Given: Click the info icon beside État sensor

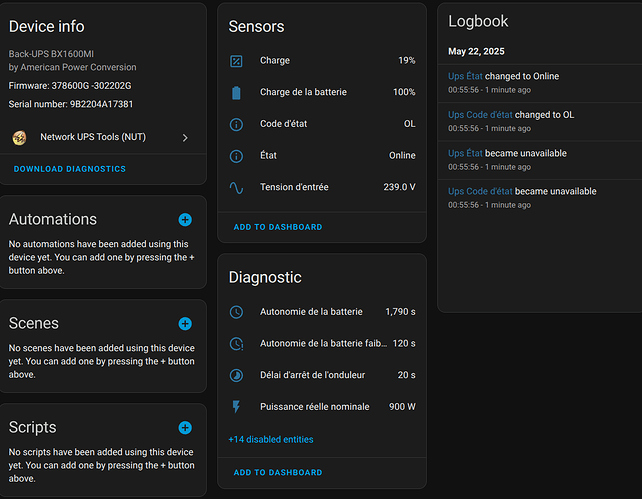Looking at the screenshot, I should coord(236,156).
